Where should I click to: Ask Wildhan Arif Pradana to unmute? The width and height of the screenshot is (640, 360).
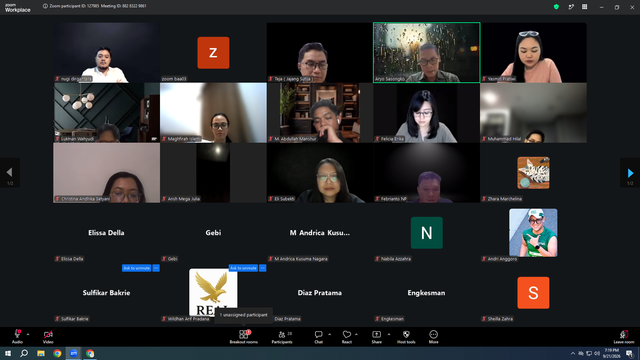[x=243, y=268]
